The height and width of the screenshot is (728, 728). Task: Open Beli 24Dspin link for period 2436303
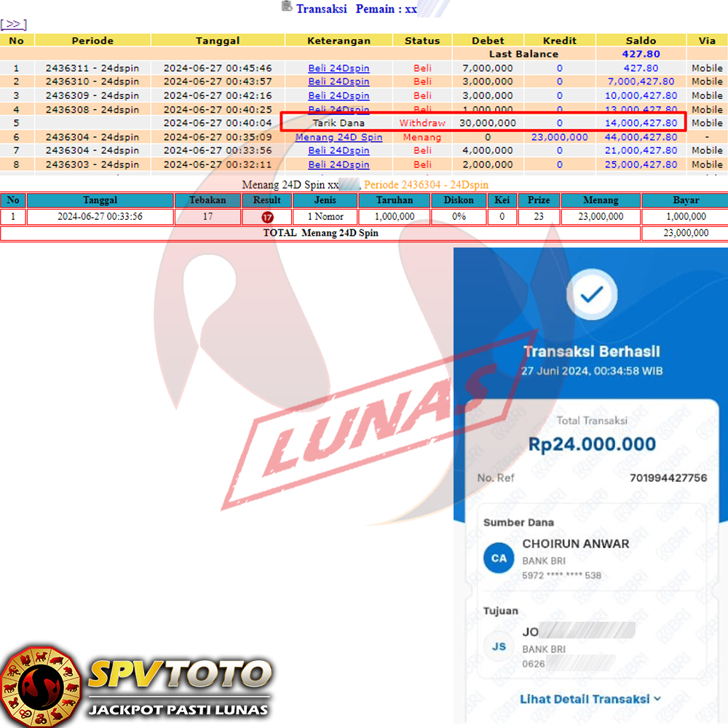pyautogui.click(x=339, y=165)
